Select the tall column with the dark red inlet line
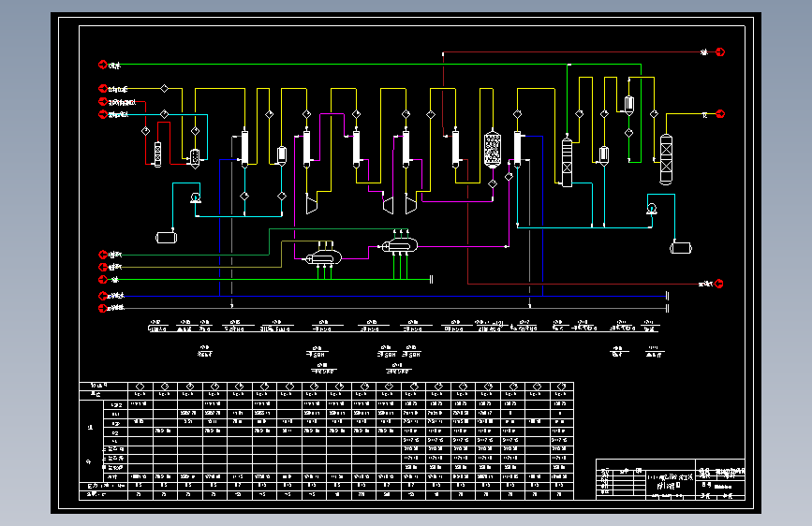Screen dimensions: 812x526 (x=455, y=149)
